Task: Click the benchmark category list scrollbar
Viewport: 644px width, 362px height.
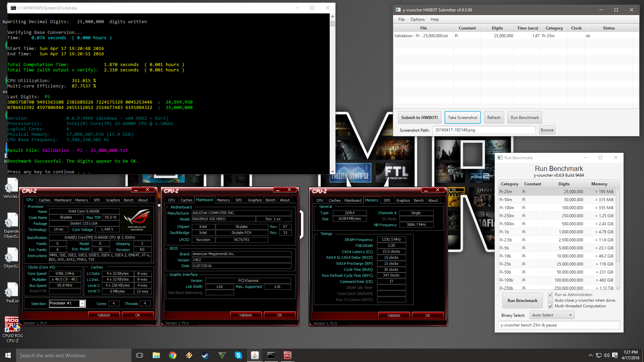Action: click(x=618, y=227)
